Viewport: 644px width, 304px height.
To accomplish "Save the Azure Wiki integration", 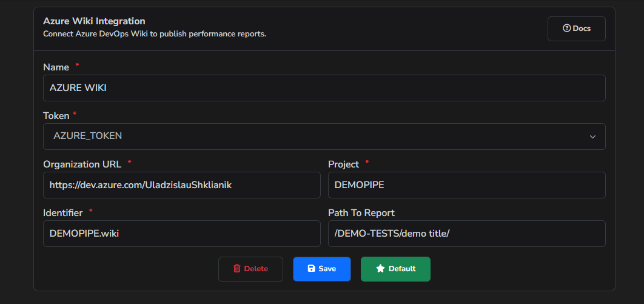I will [x=322, y=269].
